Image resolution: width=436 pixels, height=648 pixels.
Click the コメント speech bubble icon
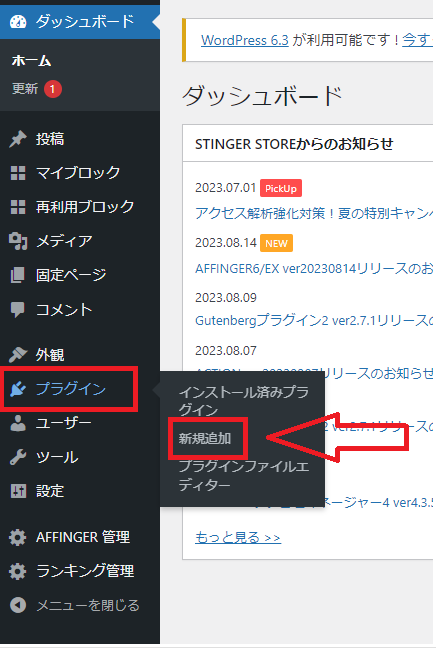point(18,310)
